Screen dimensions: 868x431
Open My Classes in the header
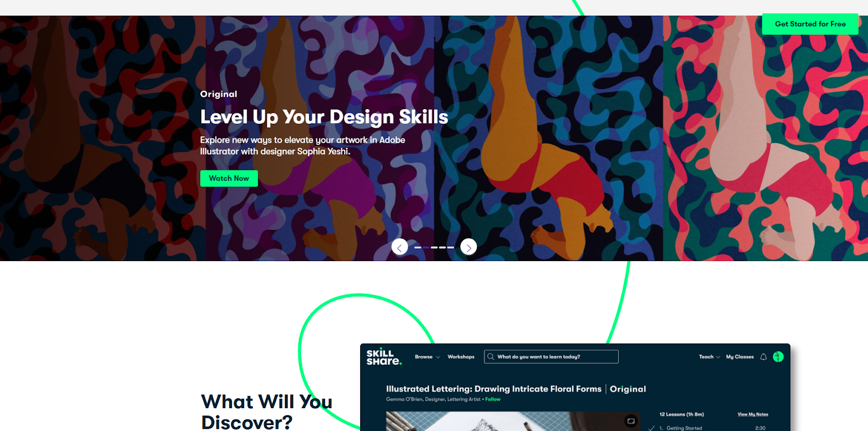(740, 357)
